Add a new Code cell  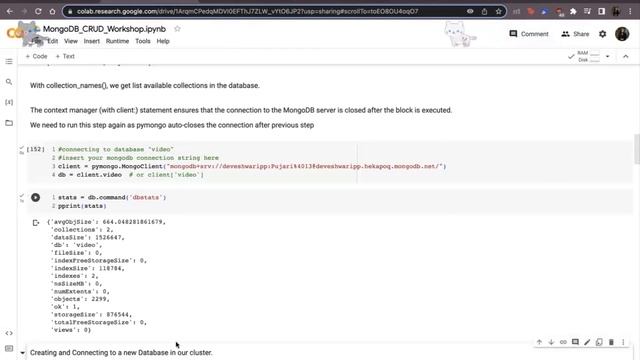tap(36, 56)
